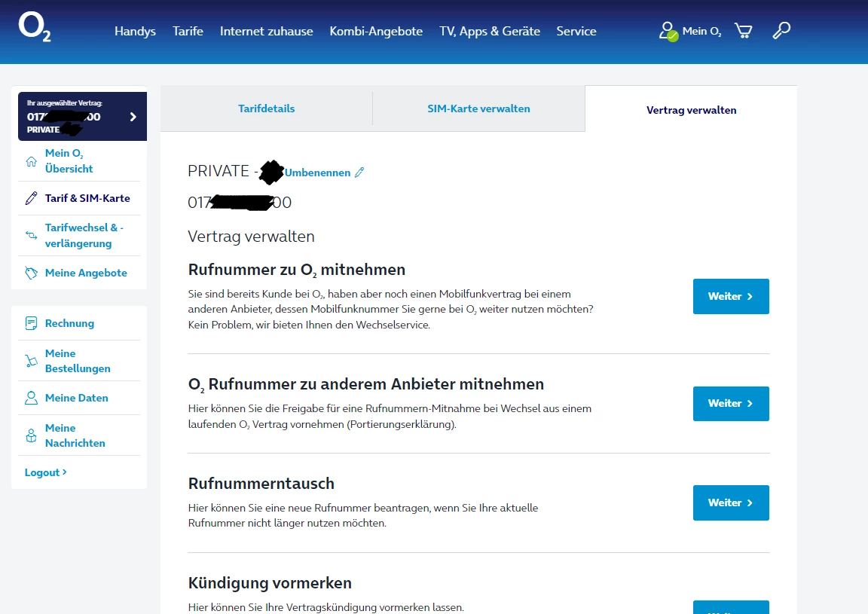Expand the selected contract chevron
The height and width of the screenshot is (614, 868).
pos(133,117)
